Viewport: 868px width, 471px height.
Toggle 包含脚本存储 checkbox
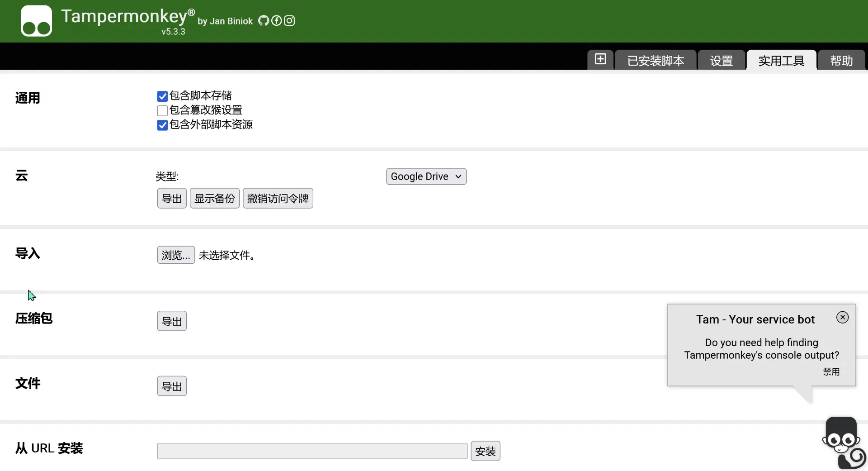coord(162,96)
